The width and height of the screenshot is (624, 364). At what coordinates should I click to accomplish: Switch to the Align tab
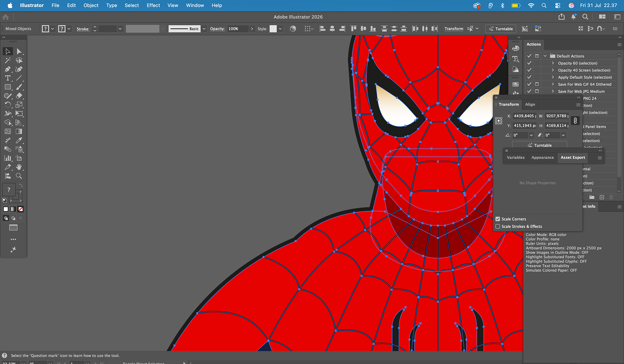point(530,104)
